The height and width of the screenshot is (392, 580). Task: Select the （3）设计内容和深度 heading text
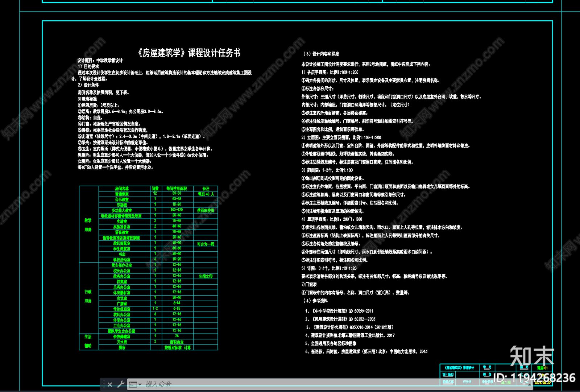click(321, 54)
